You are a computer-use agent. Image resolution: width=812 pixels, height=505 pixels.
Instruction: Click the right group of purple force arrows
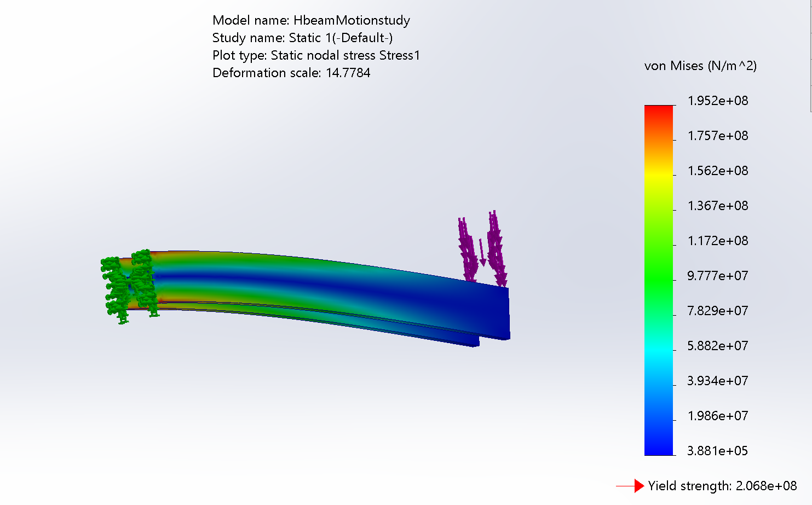pos(497,247)
